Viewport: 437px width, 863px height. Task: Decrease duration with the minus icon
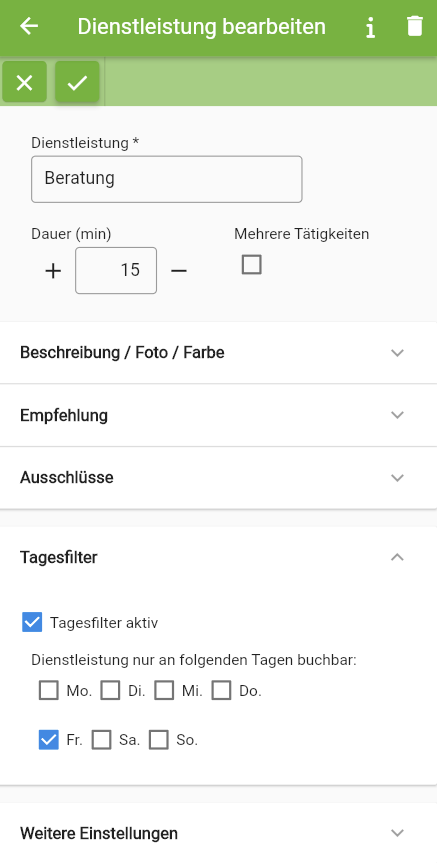point(179,271)
